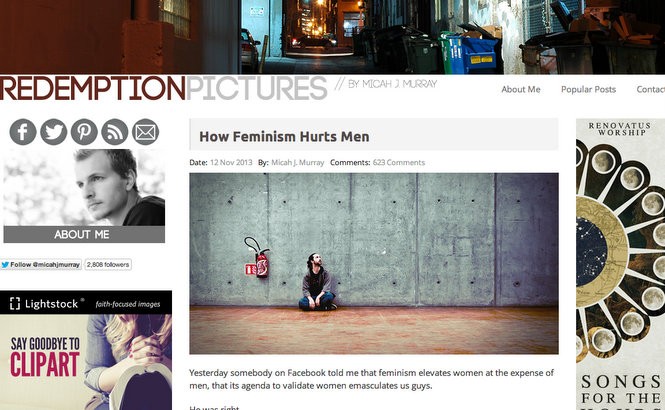
Task: Select the 12 Nov 2013 date link
Action: pos(231,162)
